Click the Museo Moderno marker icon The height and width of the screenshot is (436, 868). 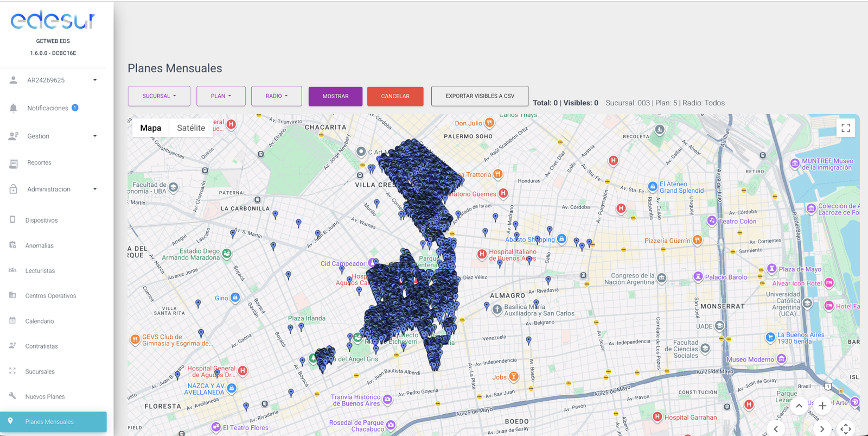pos(782,359)
